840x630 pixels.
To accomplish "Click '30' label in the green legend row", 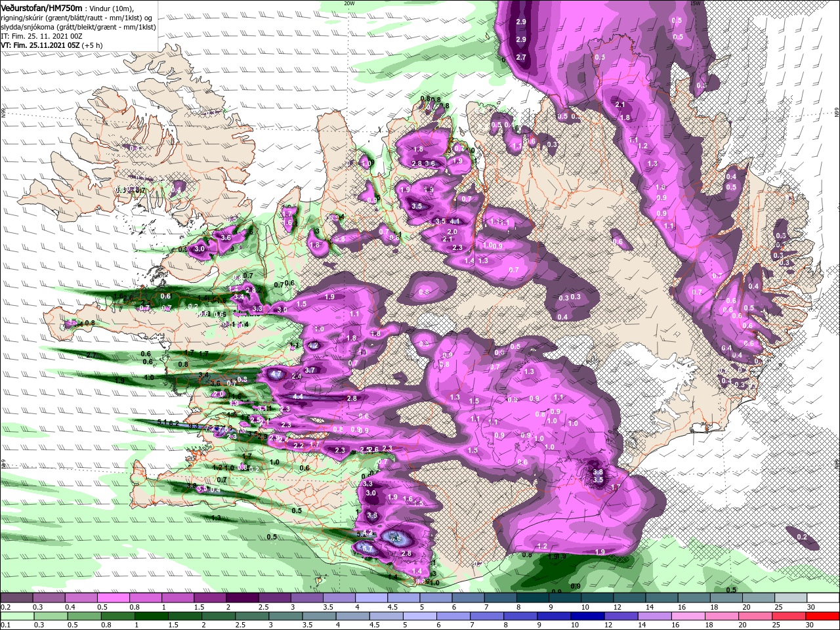I will pyautogui.click(x=811, y=625).
